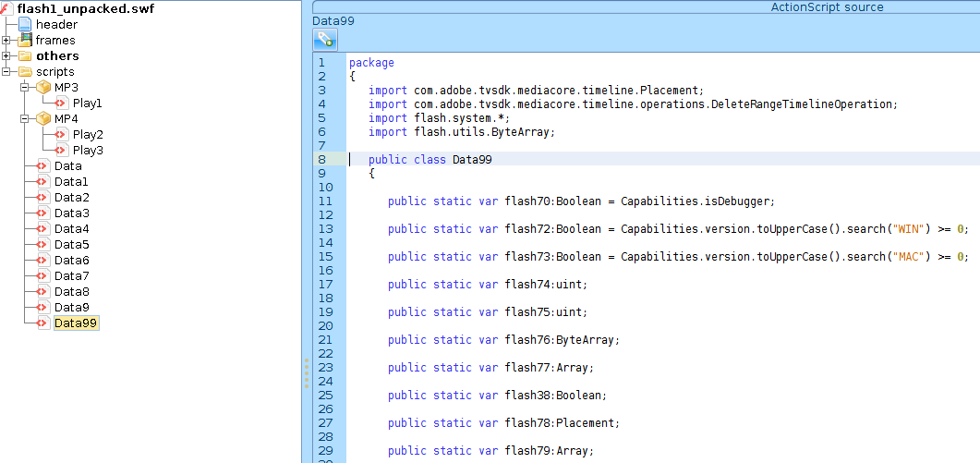
Task: Click the script icon next to Data3
Action: pos(42,213)
